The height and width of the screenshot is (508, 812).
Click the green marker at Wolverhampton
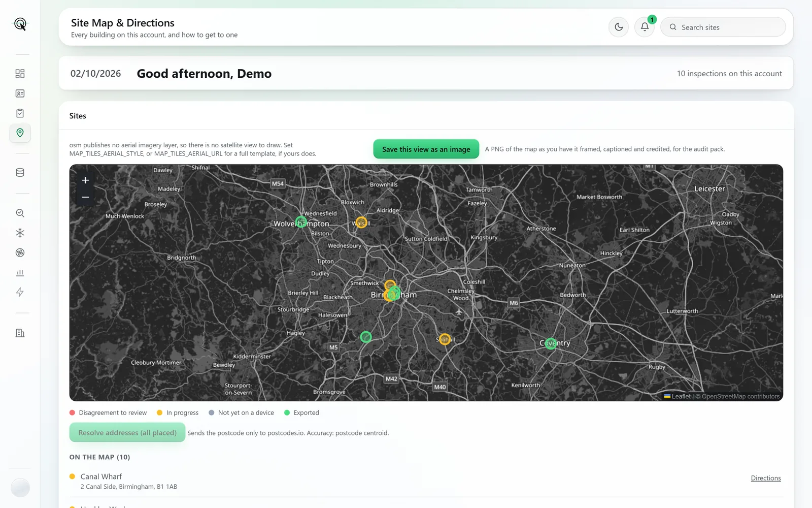click(x=301, y=223)
